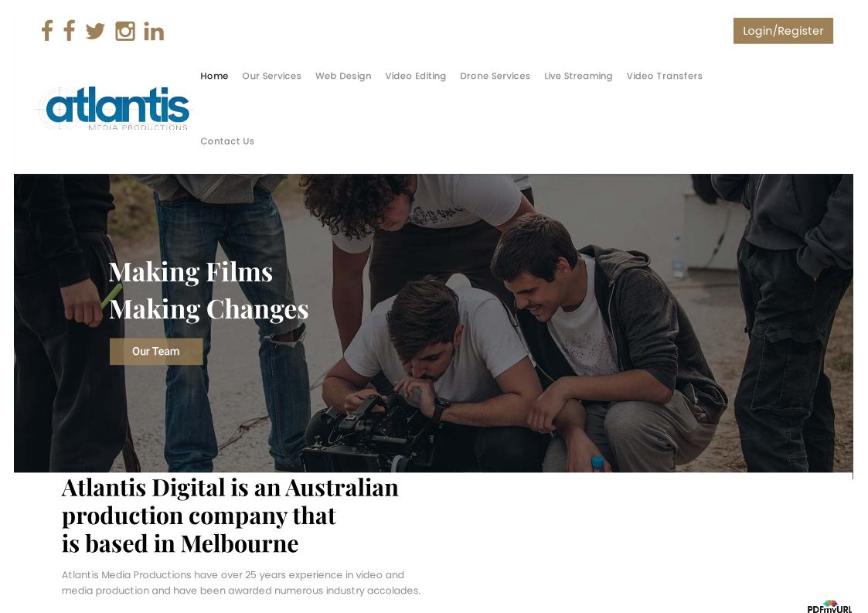Open the second Facebook icon link
868x613 pixels.
pos(70,31)
